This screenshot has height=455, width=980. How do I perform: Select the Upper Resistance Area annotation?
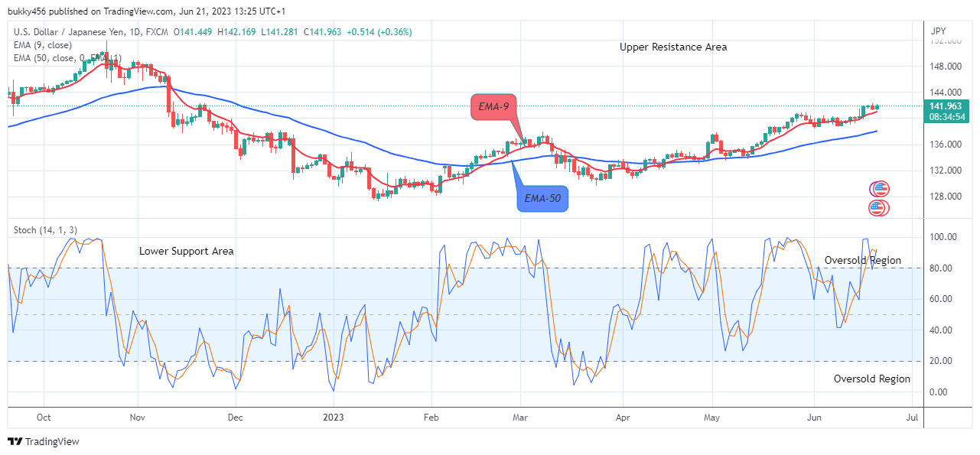[x=673, y=47]
